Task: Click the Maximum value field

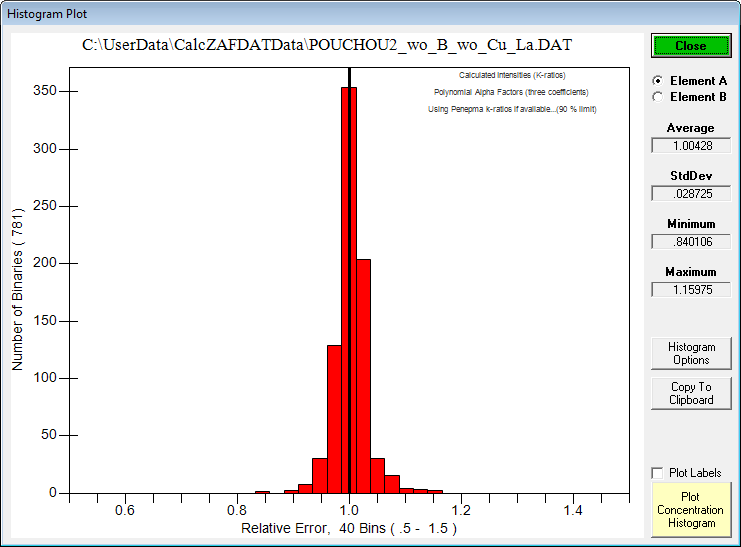Action: [x=691, y=289]
